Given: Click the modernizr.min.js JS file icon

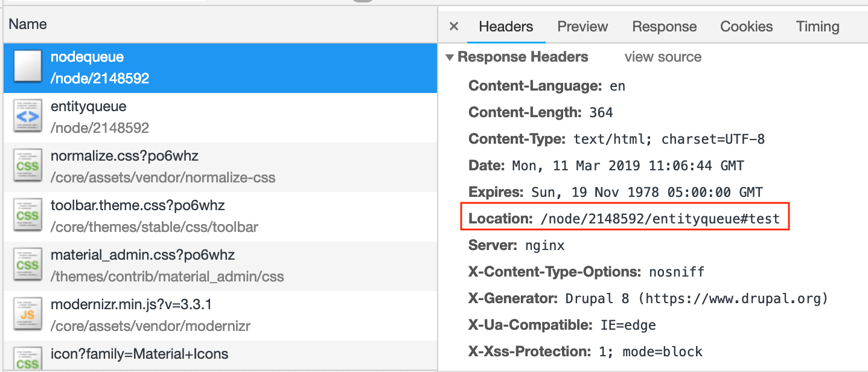Looking at the screenshot, I should [28, 315].
